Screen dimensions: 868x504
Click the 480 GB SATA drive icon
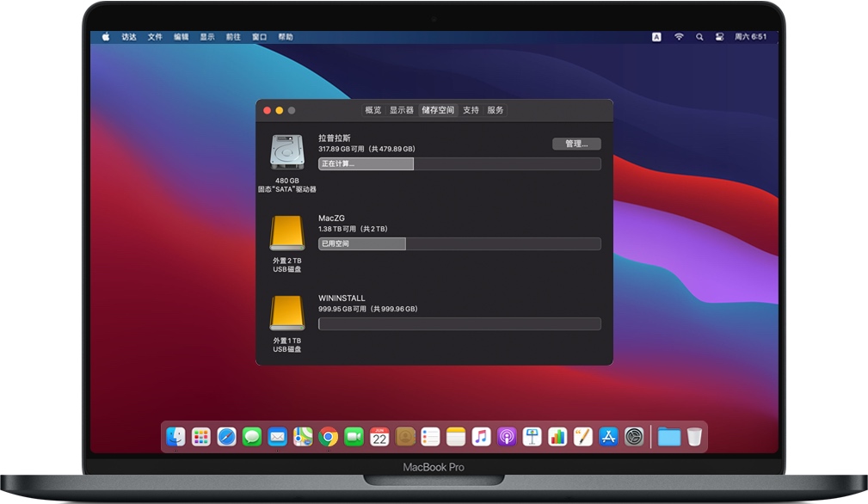click(x=286, y=152)
